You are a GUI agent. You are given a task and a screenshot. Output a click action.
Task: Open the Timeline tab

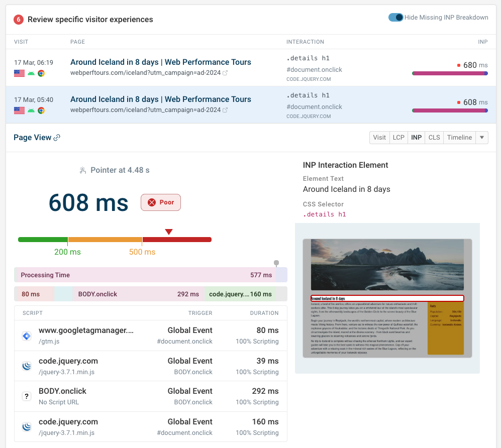pos(459,138)
